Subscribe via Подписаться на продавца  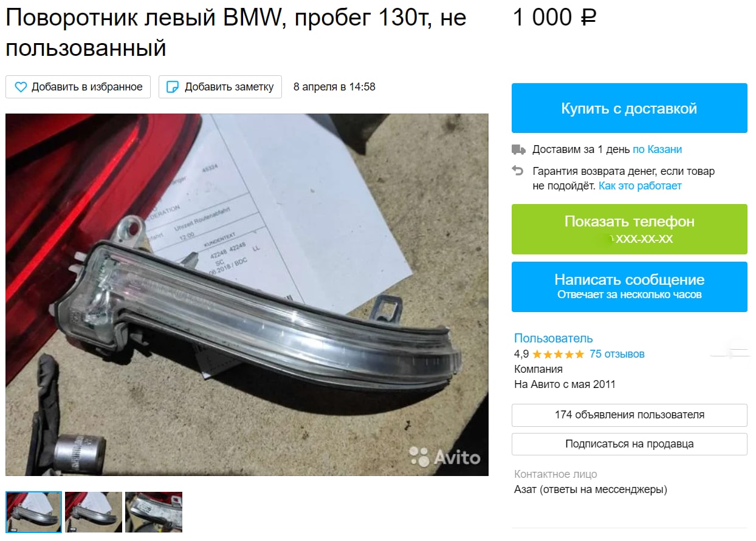coord(629,444)
